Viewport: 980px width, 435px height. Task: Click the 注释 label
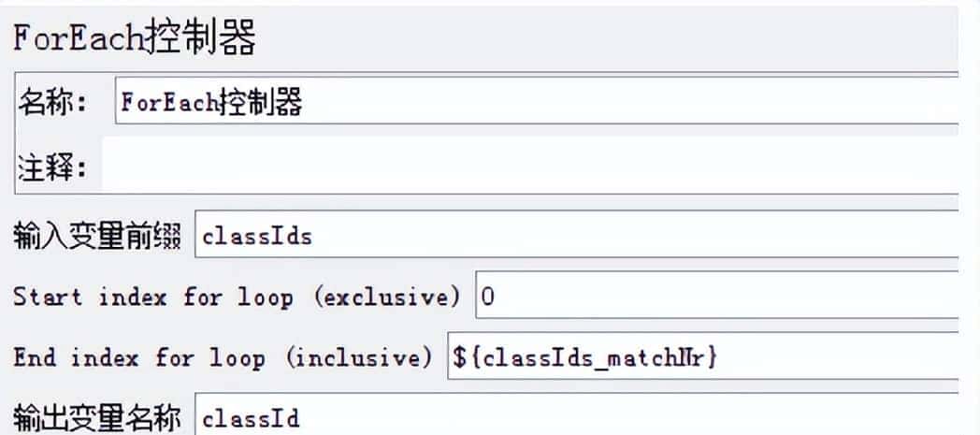pyautogui.click(x=52, y=168)
